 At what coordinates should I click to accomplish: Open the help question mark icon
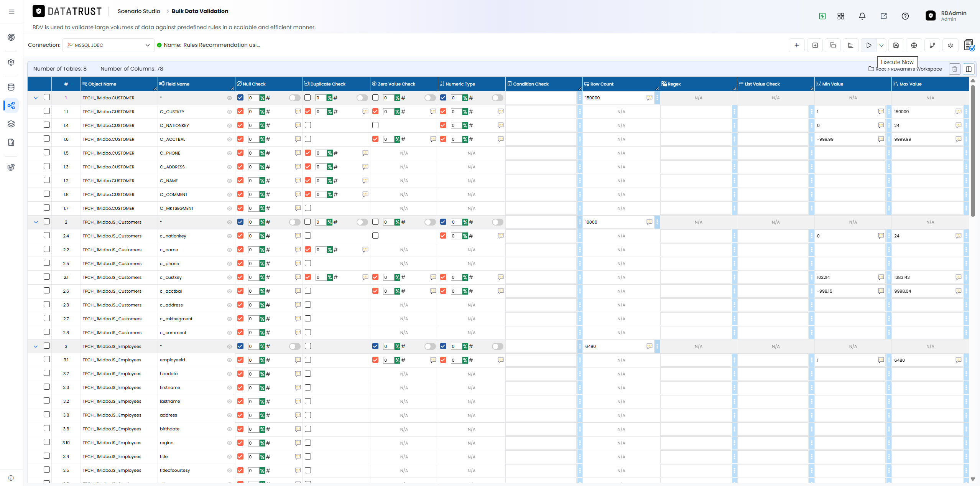905,16
